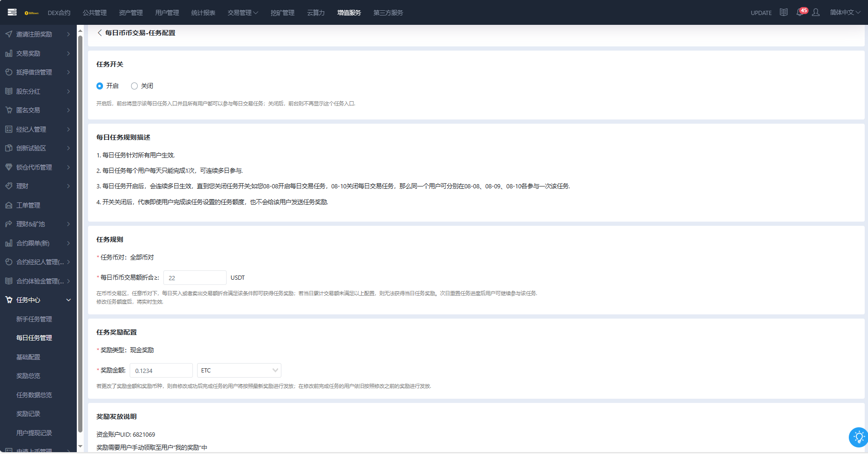Open the 挖矿管理 top menu

[282, 13]
